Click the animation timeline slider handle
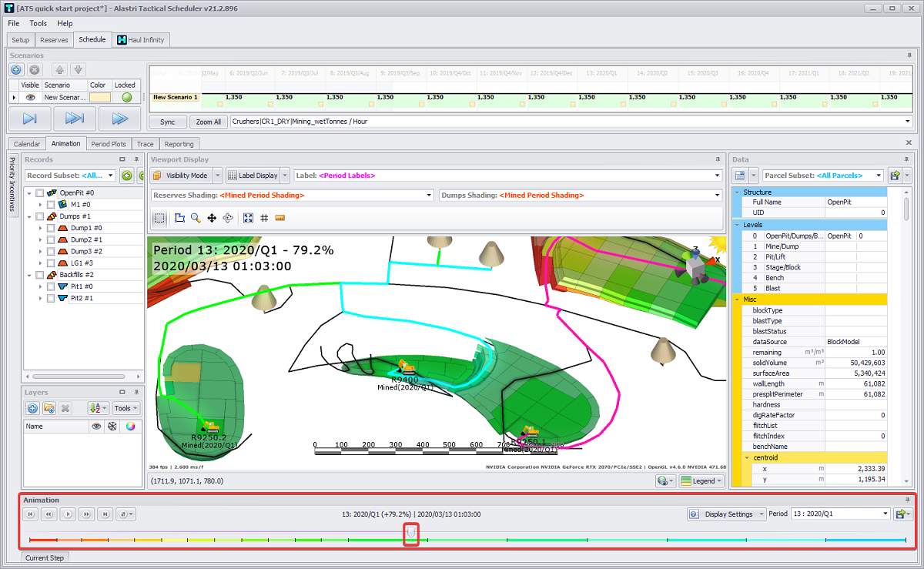The height and width of the screenshot is (569, 924). (411, 533)
